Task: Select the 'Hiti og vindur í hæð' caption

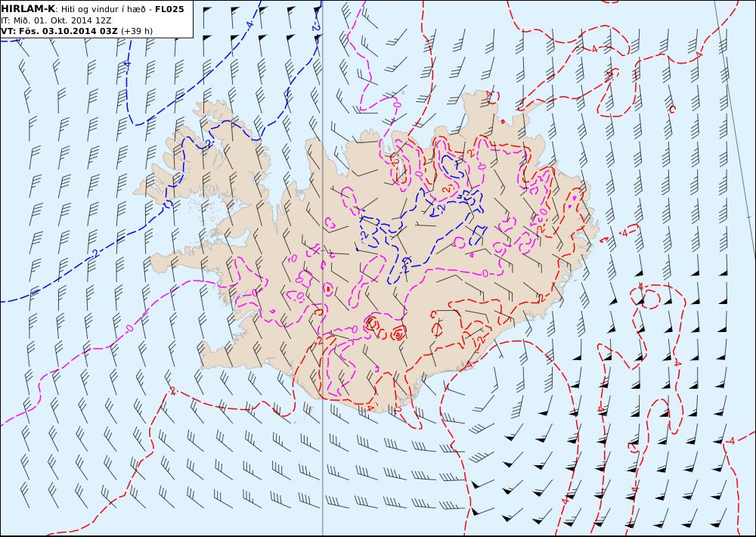Action: pyautogui.click(x=104, y=9)
